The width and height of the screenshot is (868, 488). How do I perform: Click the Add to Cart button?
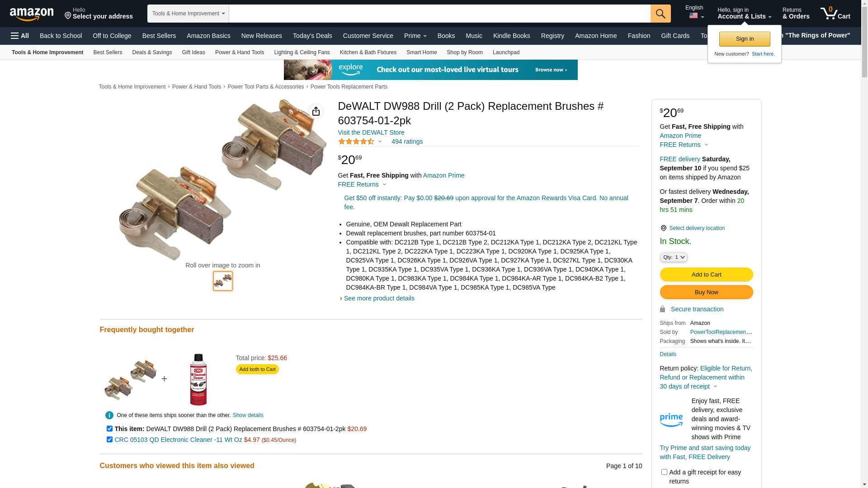(x=706, y=275)
